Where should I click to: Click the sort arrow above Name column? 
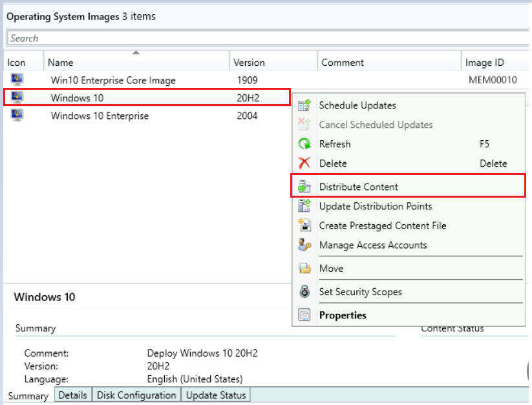pyautogui.click(x=136, y=52)
